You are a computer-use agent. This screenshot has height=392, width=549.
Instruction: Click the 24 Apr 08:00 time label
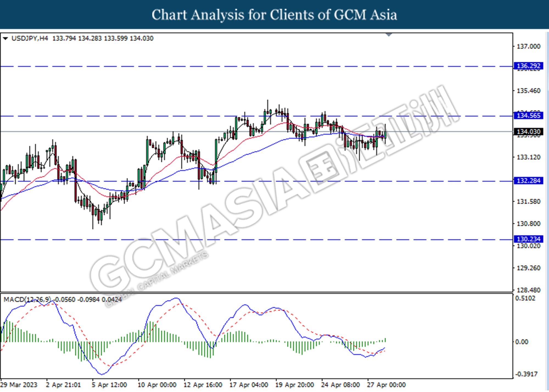340,385
